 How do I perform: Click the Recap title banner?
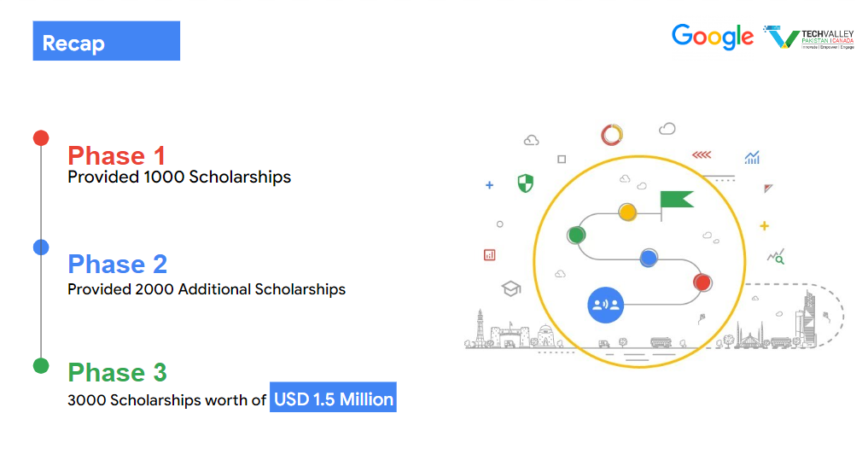pos(106,42)
